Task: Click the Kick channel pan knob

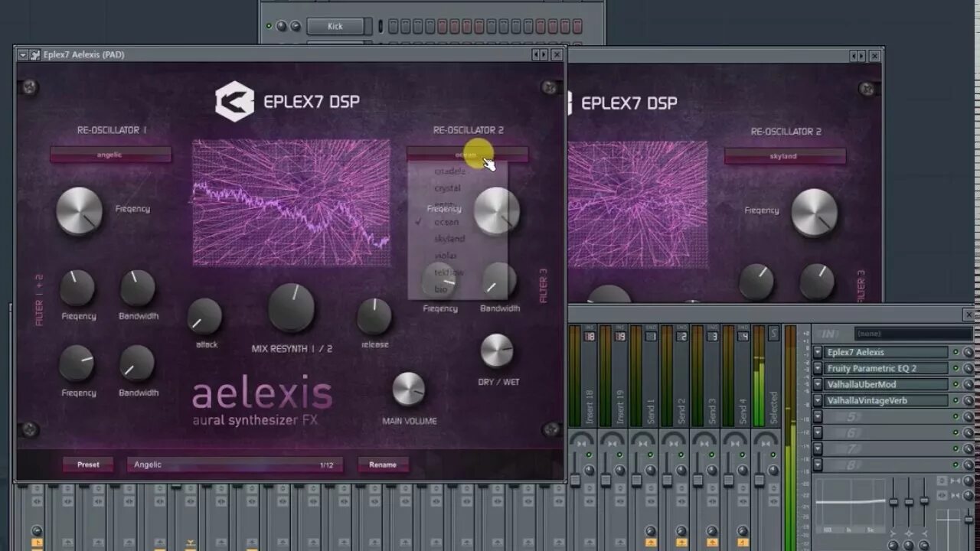Action: click(x=281, y=26)
